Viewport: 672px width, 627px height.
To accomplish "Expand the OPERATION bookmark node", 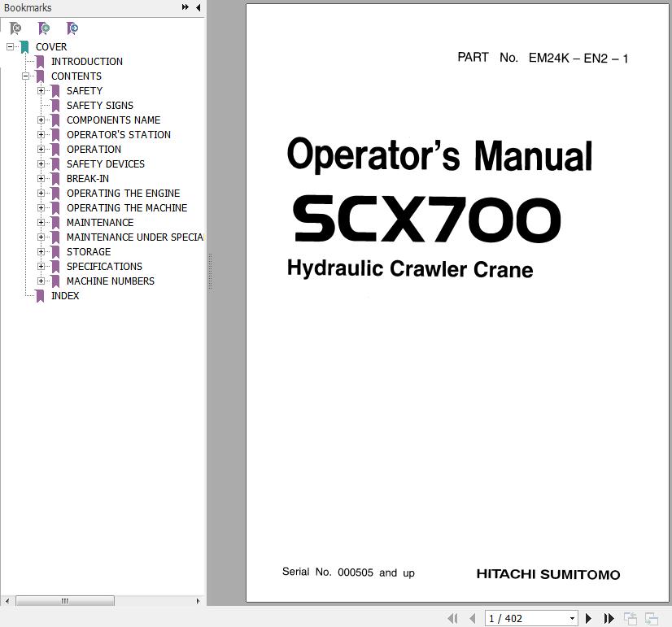I will pyautogui.click(x=41, y=149).
